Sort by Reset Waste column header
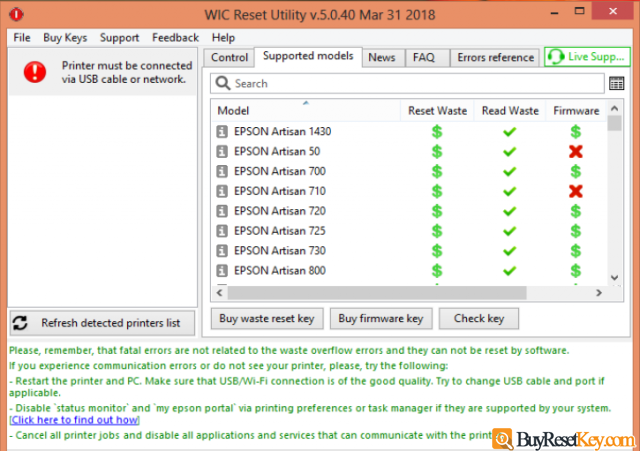 point(437,111)
